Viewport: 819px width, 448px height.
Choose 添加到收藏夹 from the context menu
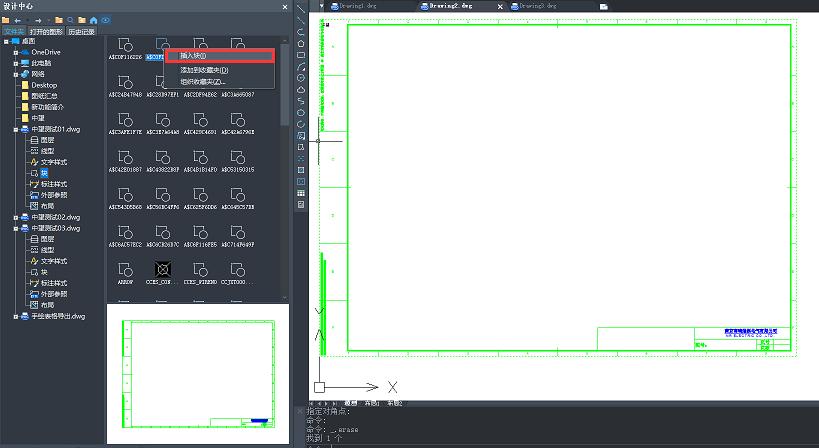(204, 70)
